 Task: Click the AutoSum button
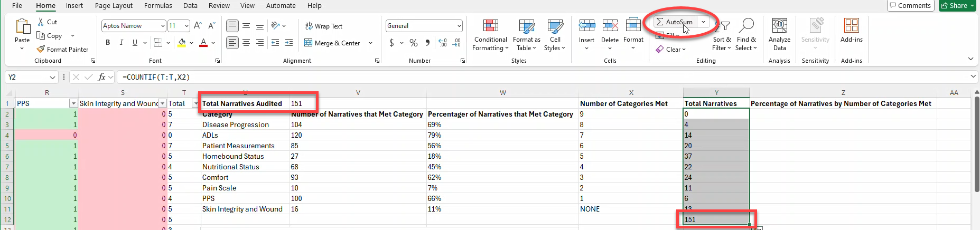click(674, 22)
